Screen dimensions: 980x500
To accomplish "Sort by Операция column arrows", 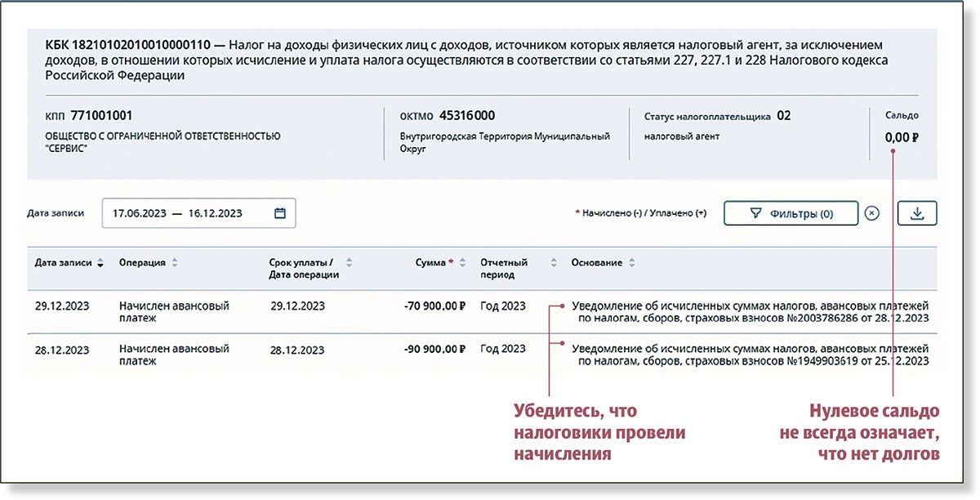I will (x=175, y=263).
